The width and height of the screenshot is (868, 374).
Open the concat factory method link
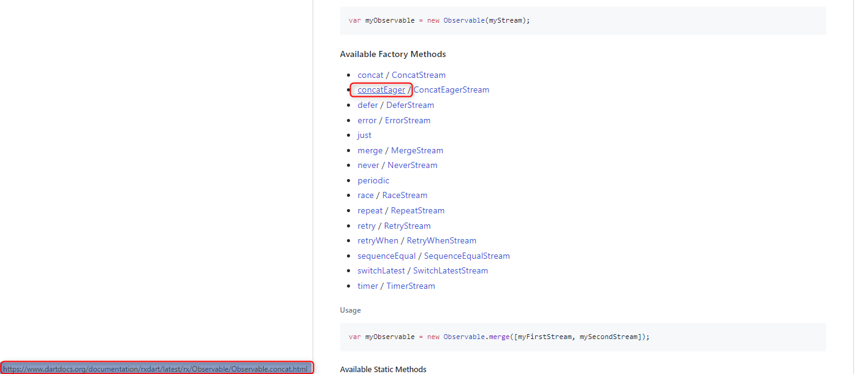coord(370,74)
